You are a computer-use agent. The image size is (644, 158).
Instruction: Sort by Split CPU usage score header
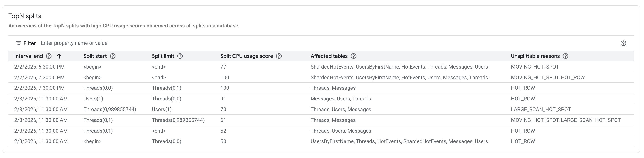[246, 56]
